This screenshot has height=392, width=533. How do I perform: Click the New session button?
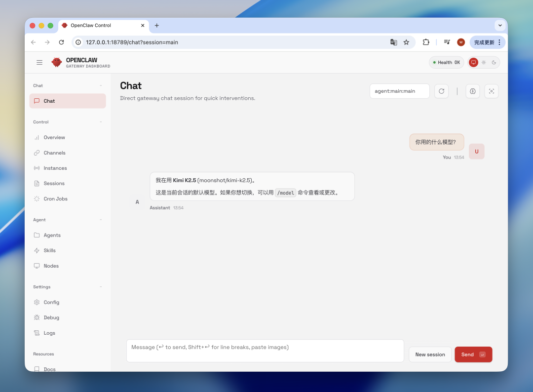click(430, 354)
